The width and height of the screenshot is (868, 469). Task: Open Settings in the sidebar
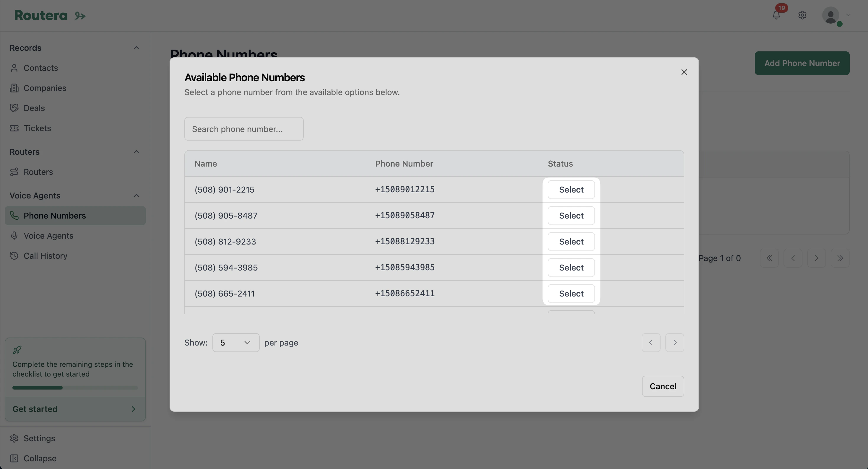(x=75, y=439)
